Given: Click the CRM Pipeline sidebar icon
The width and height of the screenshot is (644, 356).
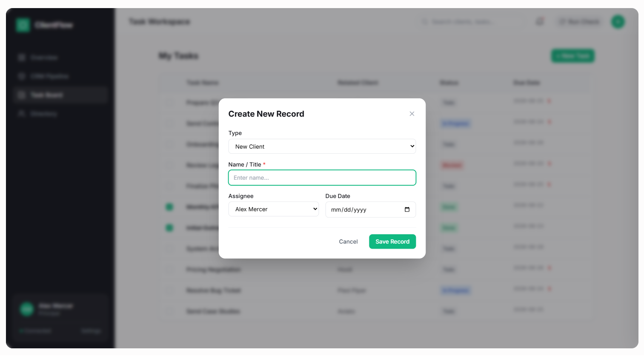Looking at the screenshot, I should pyautogui.click(x=22, y=76).
